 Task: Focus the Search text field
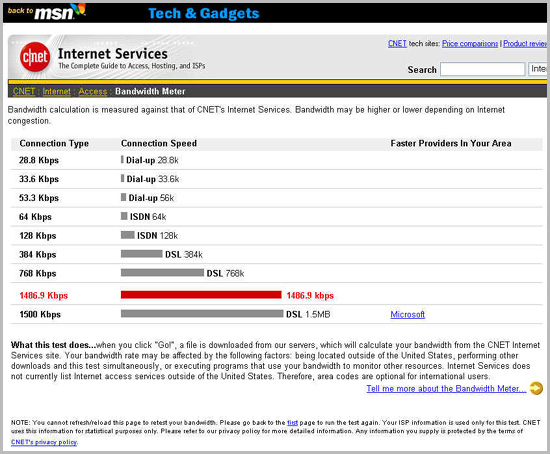point(483,69)
